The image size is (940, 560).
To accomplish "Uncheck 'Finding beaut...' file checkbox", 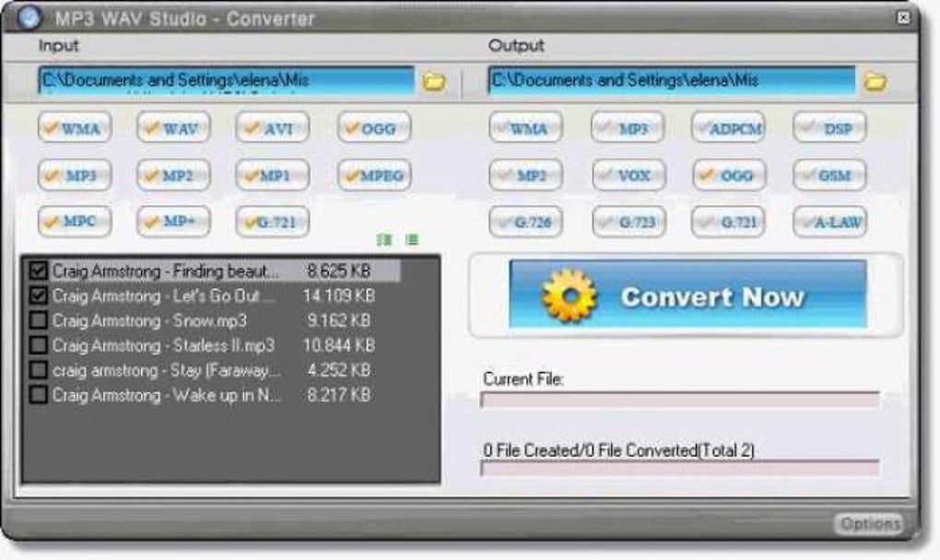I will click(x=39, y=271).
